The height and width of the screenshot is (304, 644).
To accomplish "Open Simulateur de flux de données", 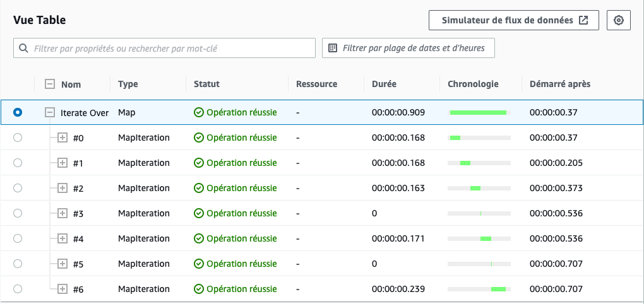I will coord(514,21).
